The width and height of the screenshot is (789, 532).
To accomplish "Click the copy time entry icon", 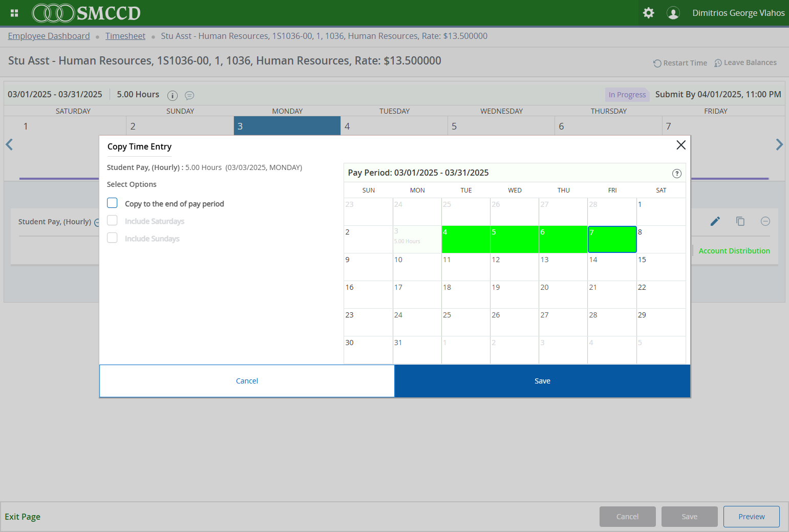I will pyautogui.click(x=740, y=221).
